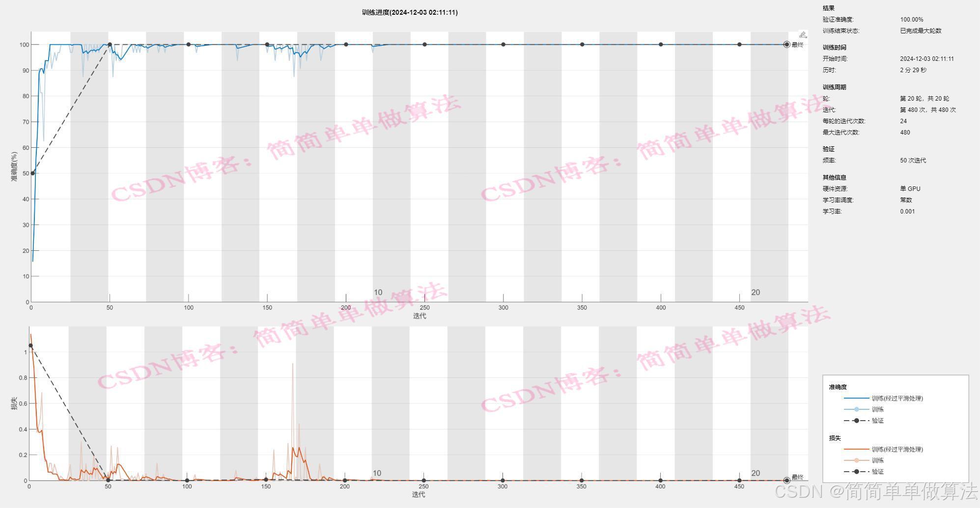Select the 100.00% validation accuracy value
Viewport: 980px width, 508px height.
point(912,20)
